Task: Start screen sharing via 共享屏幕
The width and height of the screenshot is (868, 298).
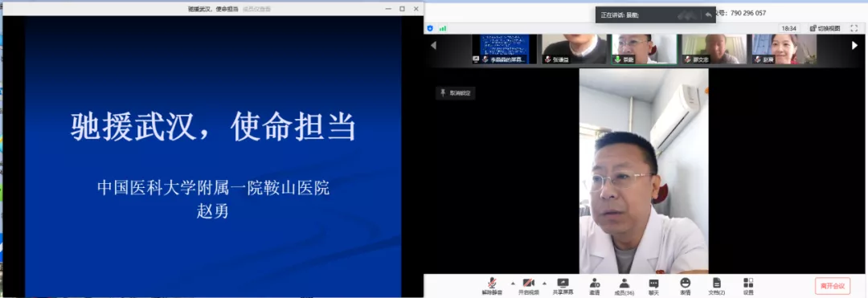Action: tap(563, 286)
